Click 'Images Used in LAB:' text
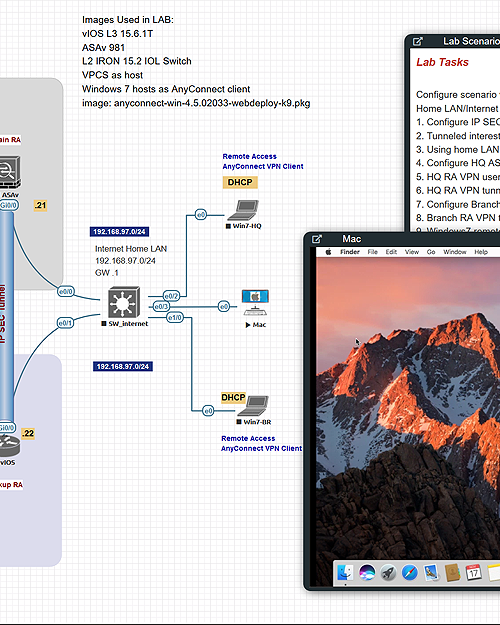 coord(128,20)
